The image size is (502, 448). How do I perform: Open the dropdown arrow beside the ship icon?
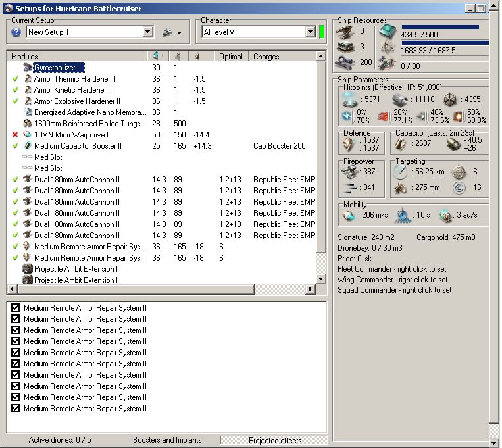pyautogui.click(x=179, y=32)
